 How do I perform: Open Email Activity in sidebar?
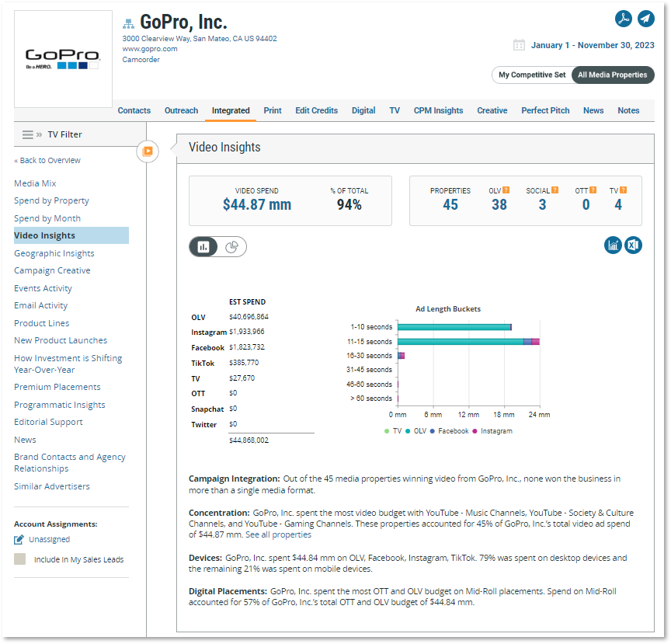pyautogui.click(x=40, y=305)
